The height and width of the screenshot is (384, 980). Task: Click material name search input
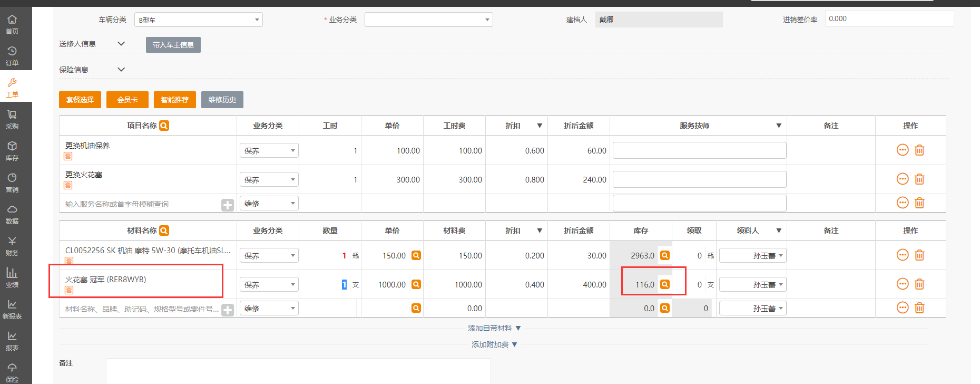coord(142,309)
